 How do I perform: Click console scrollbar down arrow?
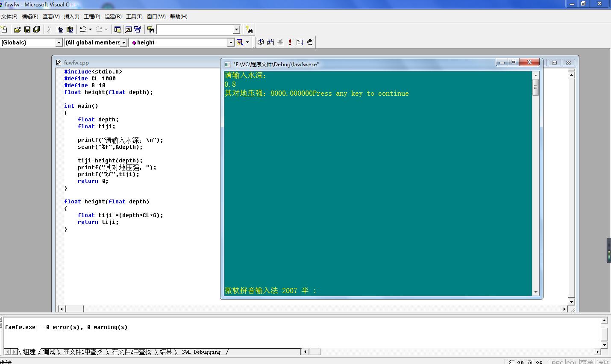click(535, 292)
